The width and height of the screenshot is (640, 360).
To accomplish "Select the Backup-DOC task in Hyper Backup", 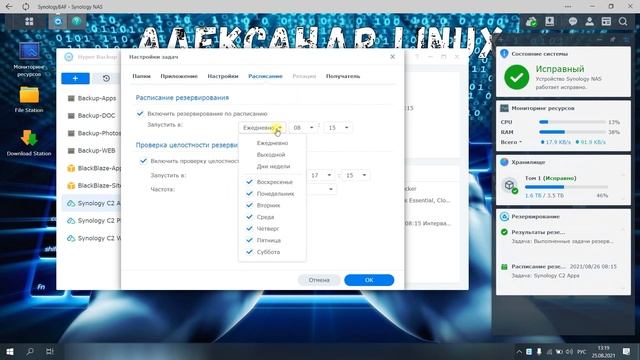I will point(92,116).
